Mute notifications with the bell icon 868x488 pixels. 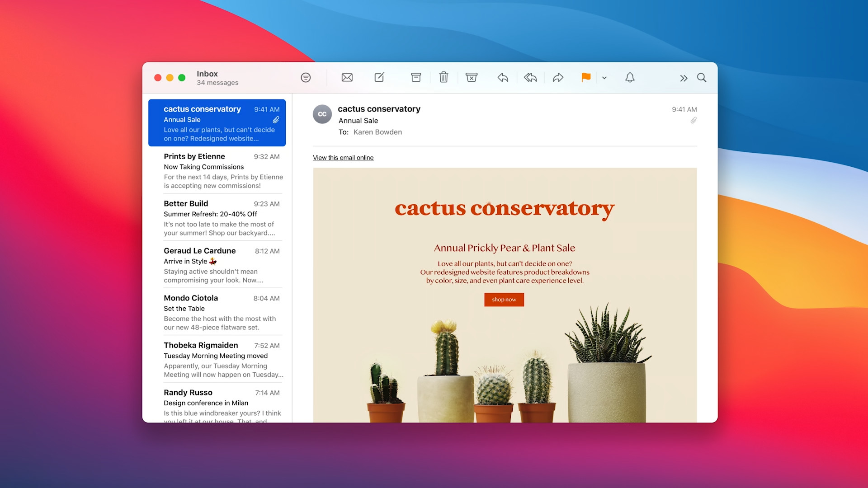pyautogui.click(x=630, y=77)
